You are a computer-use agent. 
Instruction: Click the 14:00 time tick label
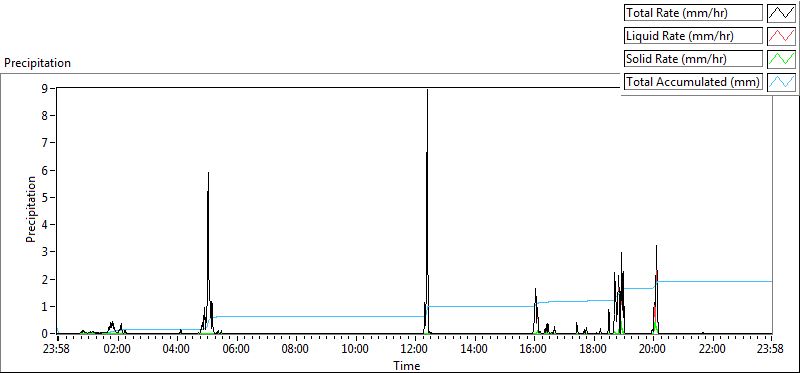coord(474,350)
